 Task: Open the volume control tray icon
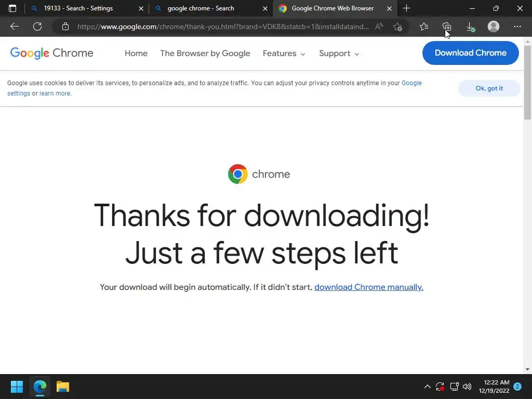[x=467, y=387]
